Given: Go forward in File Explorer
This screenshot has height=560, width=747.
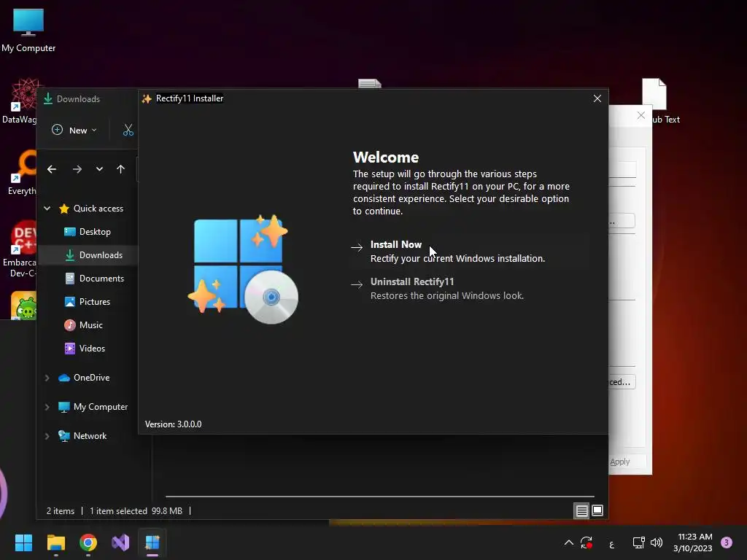Looking at the screenshot, I should (77, 169).
